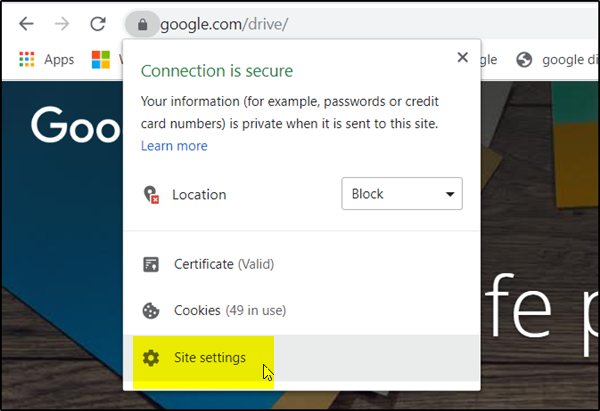The width and height of the screenshot is (600, 411).
Task: Close the connection info popup
Action: [462, 58]
